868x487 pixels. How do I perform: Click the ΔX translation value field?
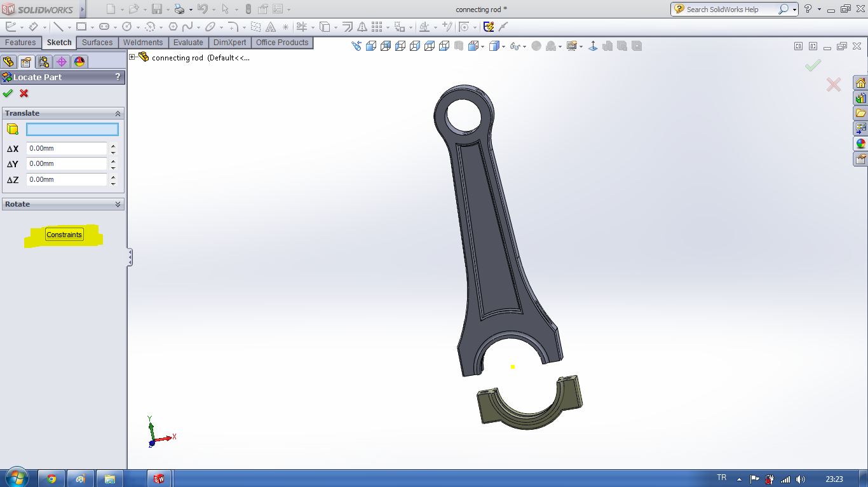tap(67, 148)
